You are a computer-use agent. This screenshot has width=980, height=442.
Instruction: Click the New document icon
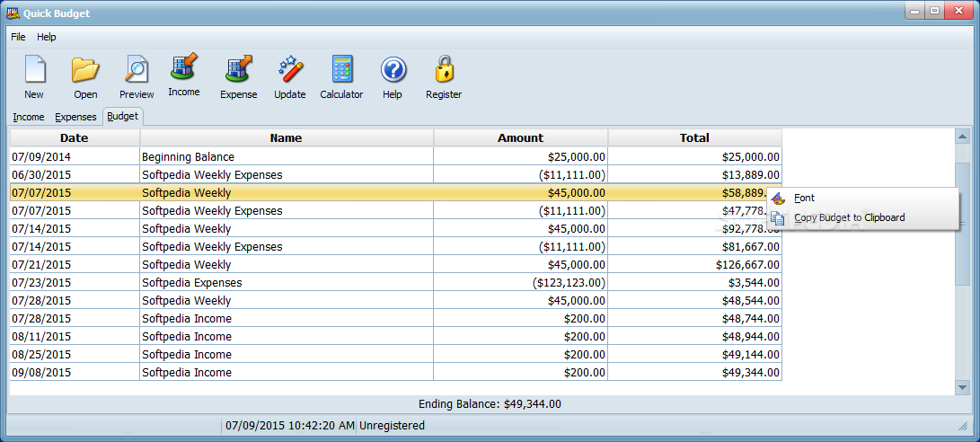click(x=34, y=69)
